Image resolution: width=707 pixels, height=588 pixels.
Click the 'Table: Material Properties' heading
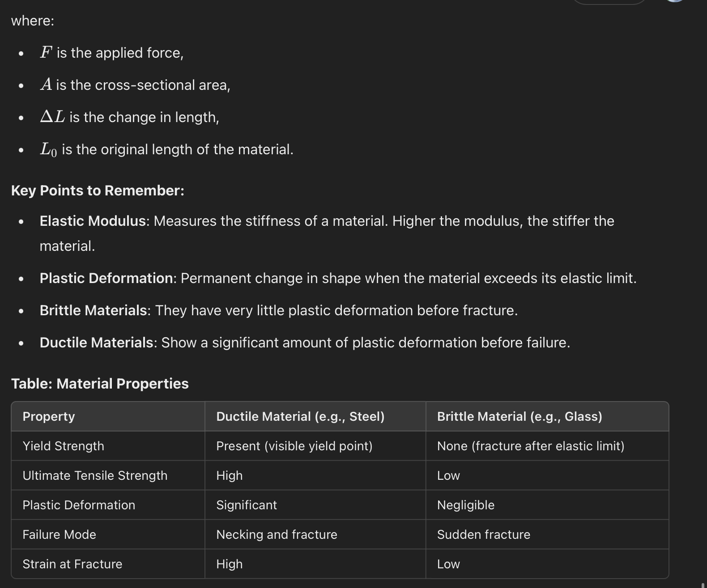click(x=100, y=384)
